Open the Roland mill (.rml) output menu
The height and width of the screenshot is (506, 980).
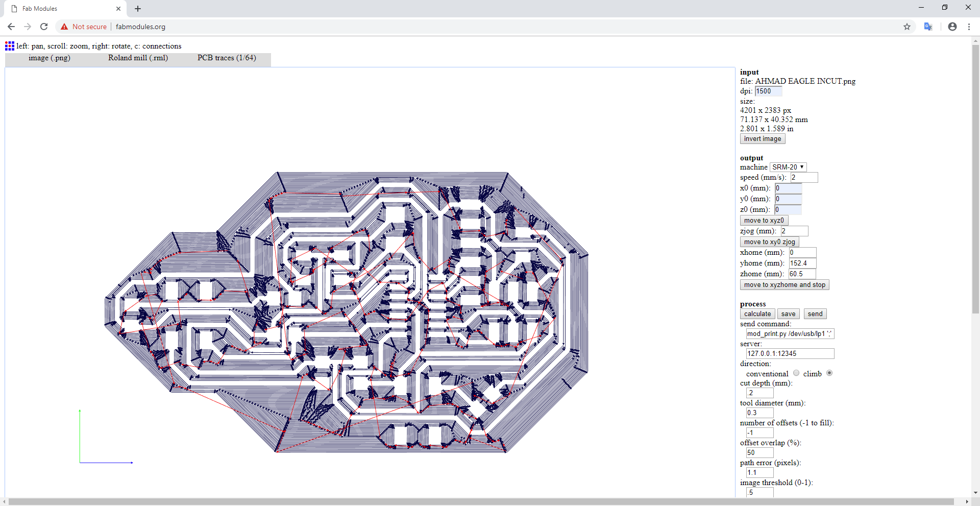pos(138,58)
